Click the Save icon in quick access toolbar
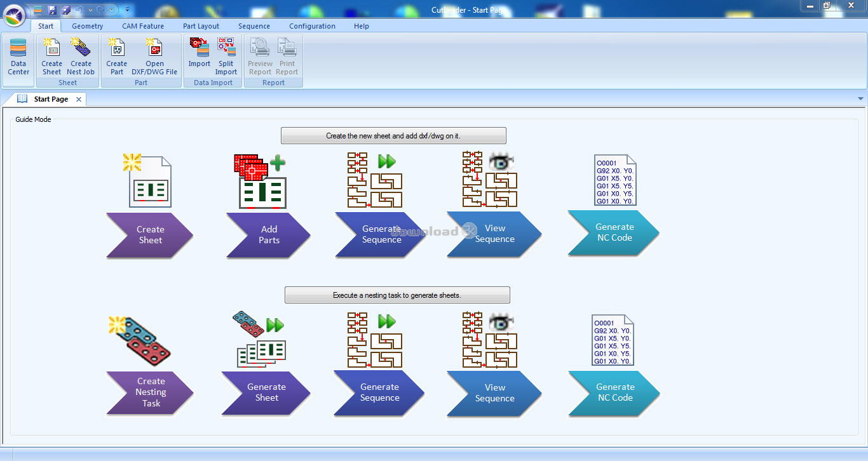The width and height of the screenshot is (868, 461). click(x=52, y=10)
